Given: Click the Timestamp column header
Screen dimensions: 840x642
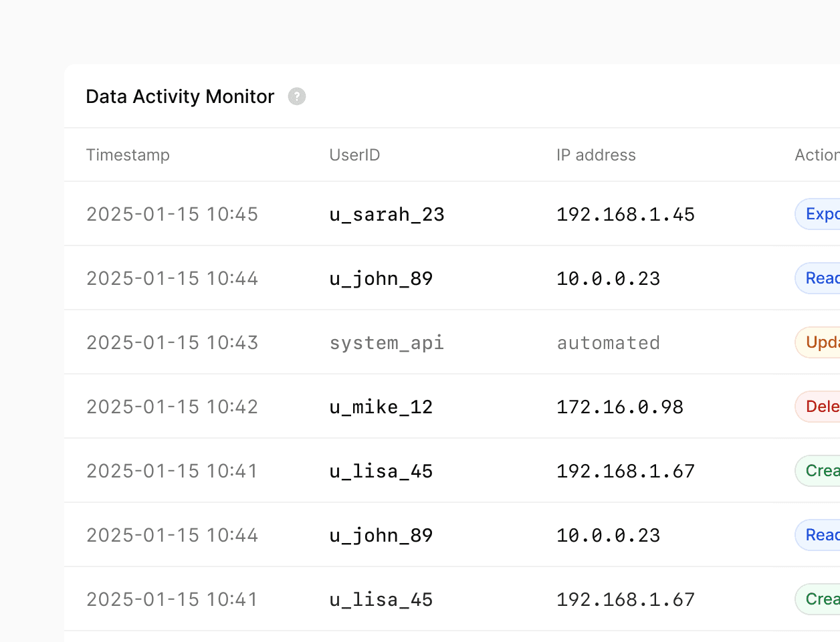Looking at the screenshot, I should (128, 155).
